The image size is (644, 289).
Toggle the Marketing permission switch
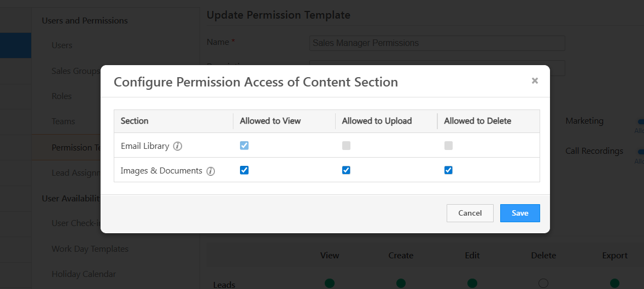pyautogui.click(x=640, y=122)
